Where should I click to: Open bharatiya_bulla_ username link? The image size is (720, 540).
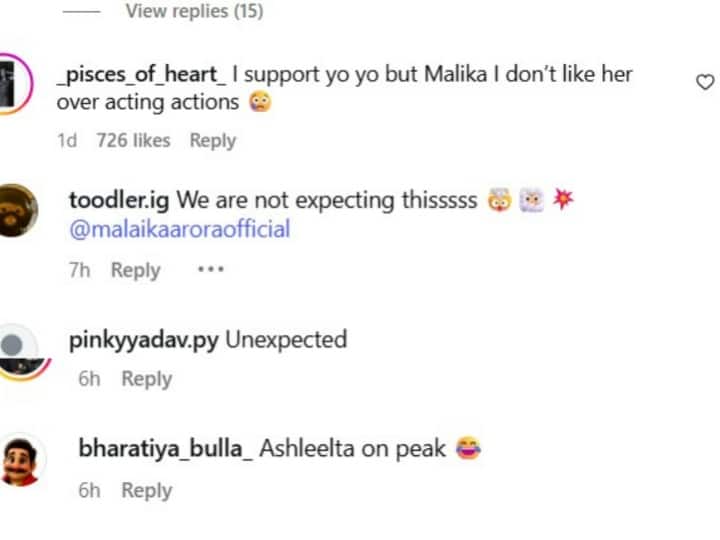[x=165, y=449]
